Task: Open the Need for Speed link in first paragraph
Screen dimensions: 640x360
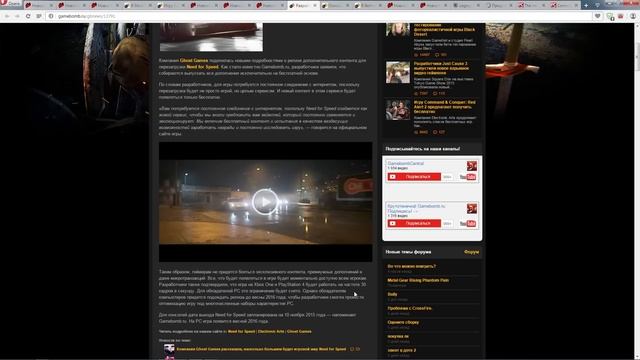Action: click(x=202, y=67)
